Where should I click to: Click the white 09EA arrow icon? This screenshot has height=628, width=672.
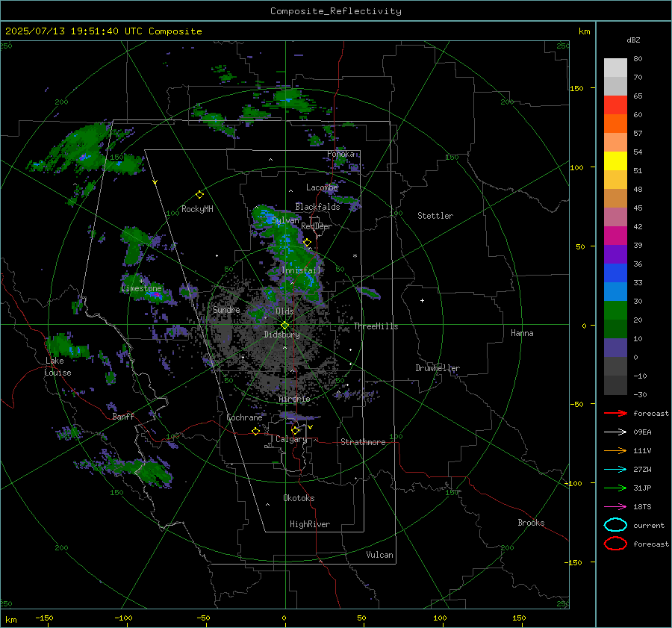[x=615, y=432]
